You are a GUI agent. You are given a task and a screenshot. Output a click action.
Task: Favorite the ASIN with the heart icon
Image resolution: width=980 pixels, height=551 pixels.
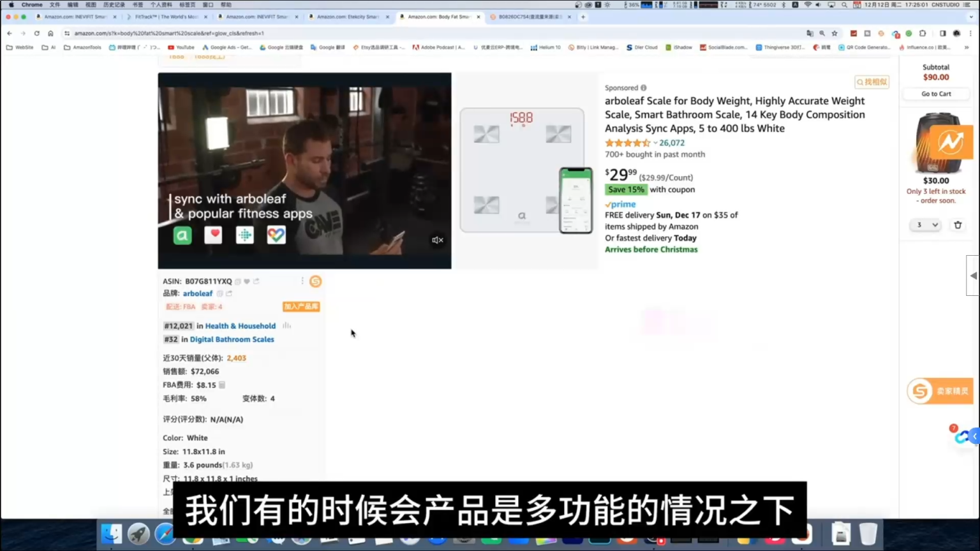pos(247,281)
